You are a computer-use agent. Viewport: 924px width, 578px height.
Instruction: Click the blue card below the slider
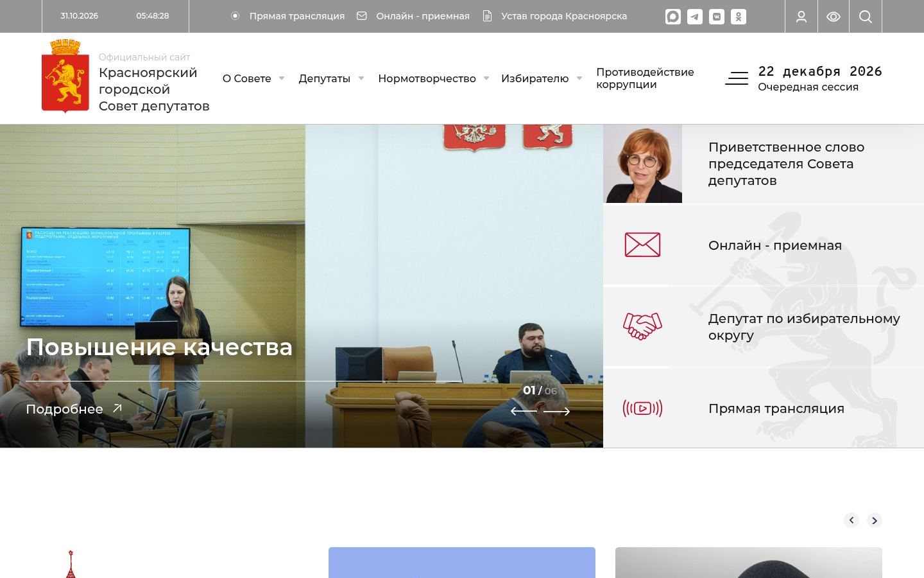[462, 563]
